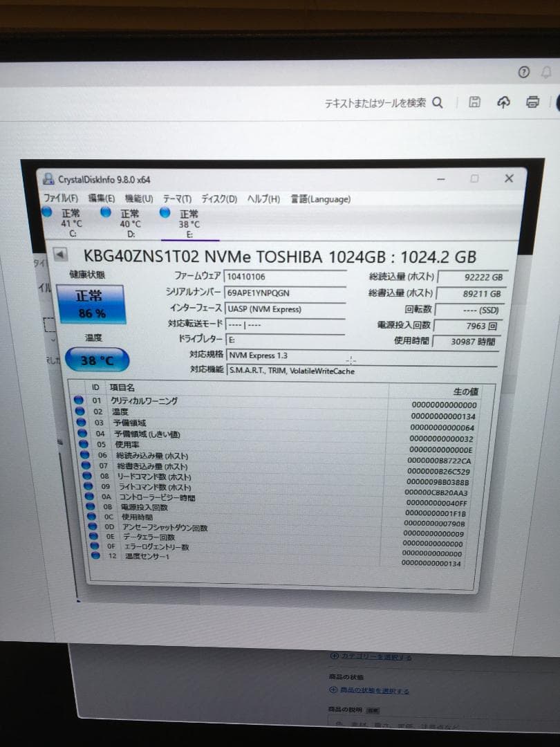
Task: Click the ID column header
Action: pos(95,387)
